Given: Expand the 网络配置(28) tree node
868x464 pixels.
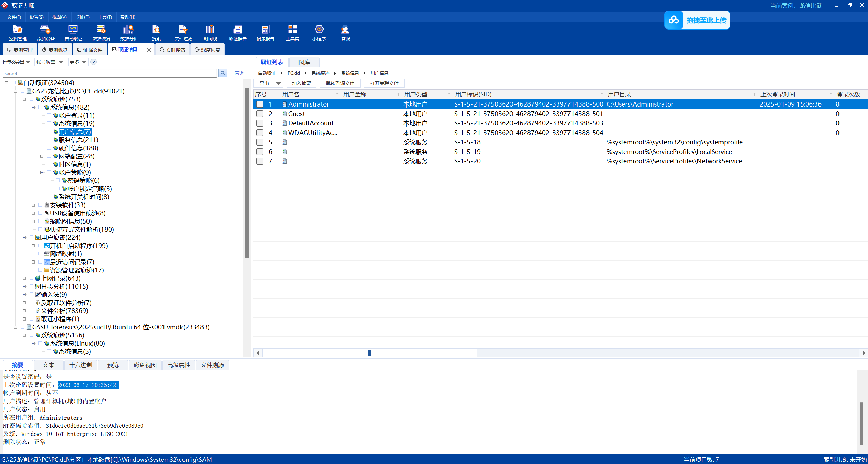Looking at the screenshot, I should (42, 156).
